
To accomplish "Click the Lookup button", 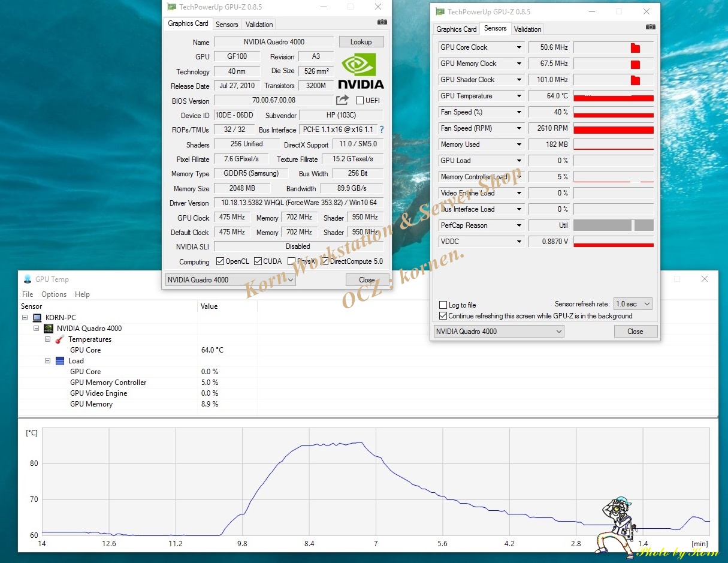I will pyautogui.click(x=361, y=42).
